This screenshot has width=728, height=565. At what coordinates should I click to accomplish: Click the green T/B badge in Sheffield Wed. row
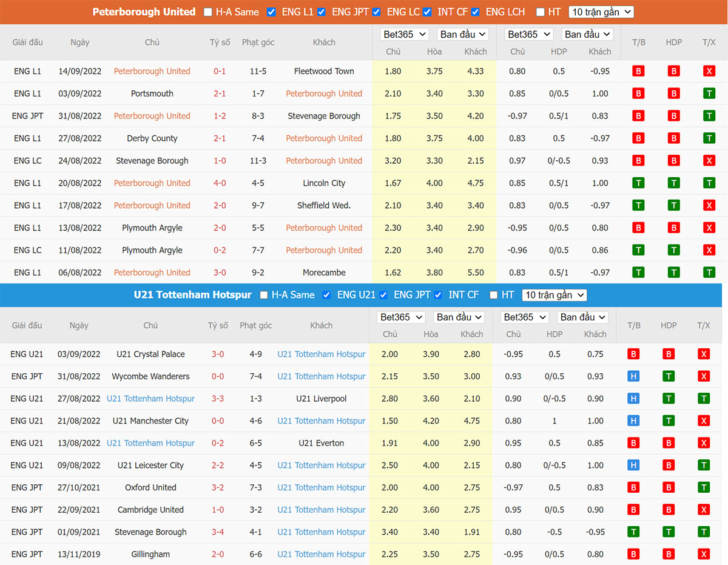tap(638, 206)
